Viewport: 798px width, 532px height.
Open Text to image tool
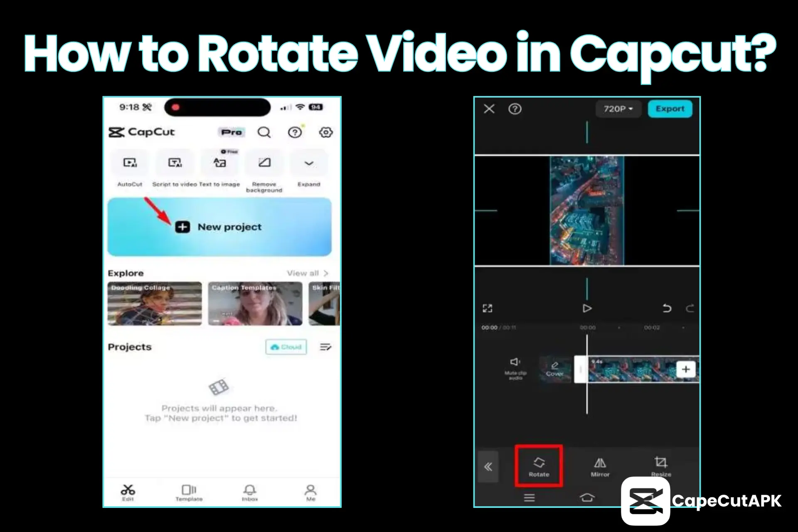pyautogui.click(x=219, y=169)
